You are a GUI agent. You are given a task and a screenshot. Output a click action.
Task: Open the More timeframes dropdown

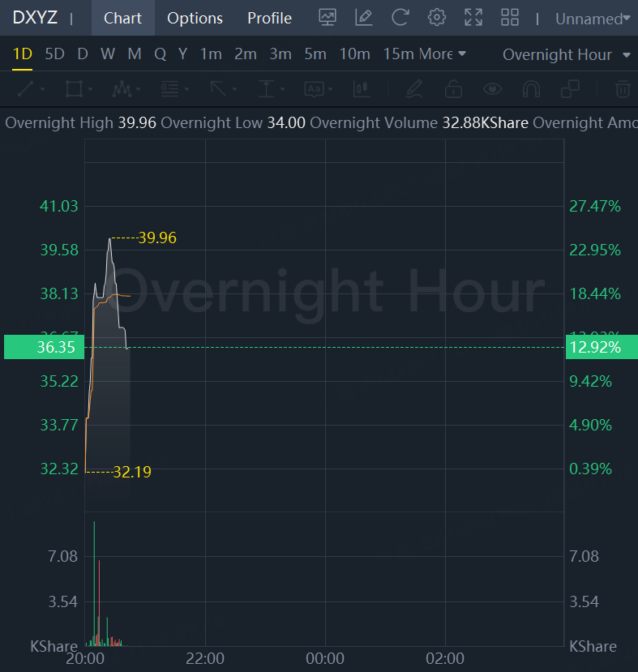point(443,54)
